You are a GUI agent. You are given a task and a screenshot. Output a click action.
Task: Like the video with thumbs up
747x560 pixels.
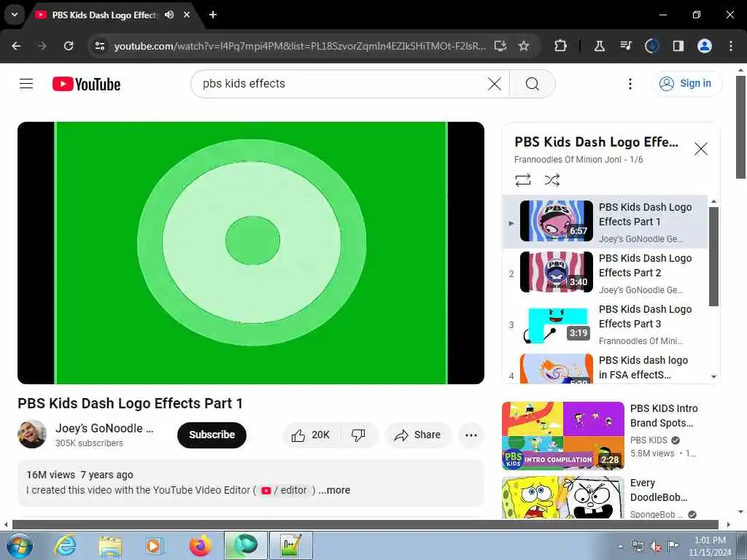pyautogui.click(x=311, y=435)
